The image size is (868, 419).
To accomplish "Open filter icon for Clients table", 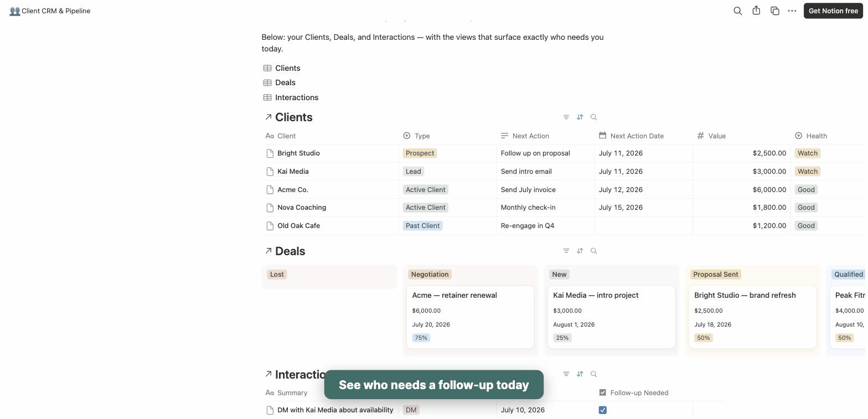I will click(x=566, y=117).
